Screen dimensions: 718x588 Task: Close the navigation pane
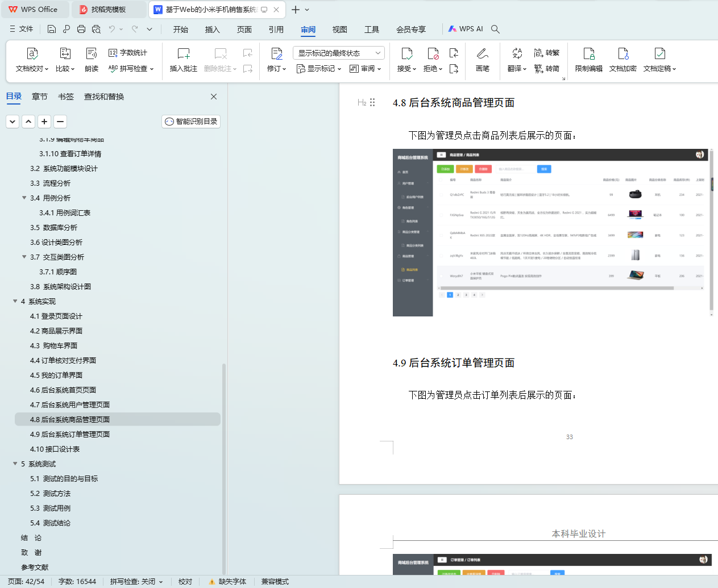[x=214, y=97]
